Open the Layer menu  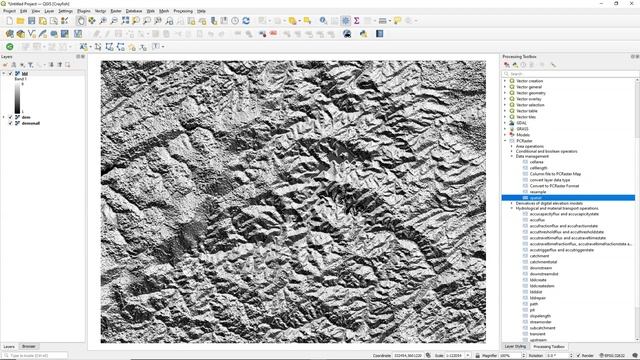(49, 11)
